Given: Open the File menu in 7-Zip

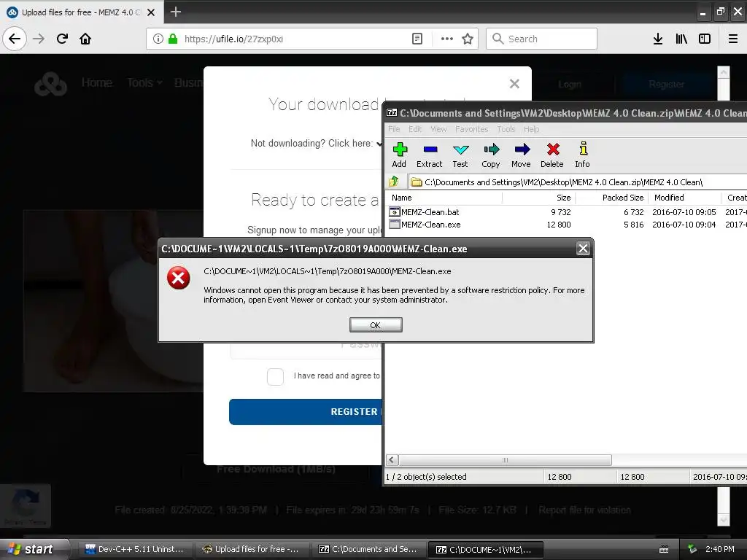Looking at the screenshot, I should click(394, 129).
